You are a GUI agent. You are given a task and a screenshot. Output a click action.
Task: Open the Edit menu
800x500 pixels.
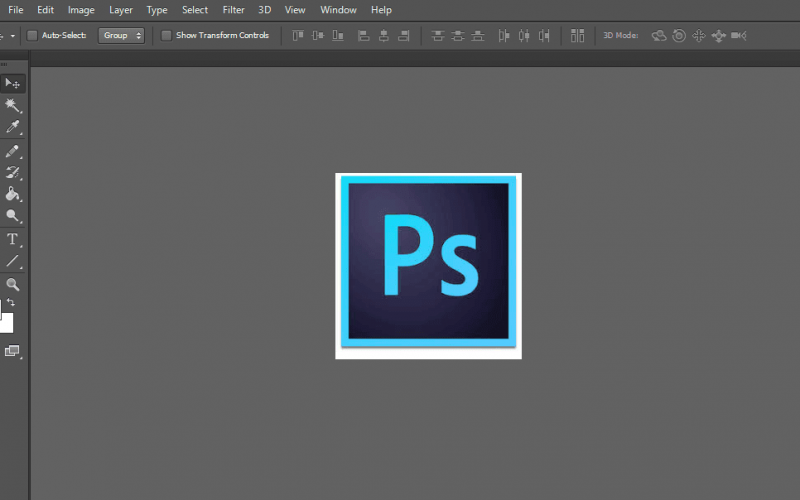click(x=45, y=10)
